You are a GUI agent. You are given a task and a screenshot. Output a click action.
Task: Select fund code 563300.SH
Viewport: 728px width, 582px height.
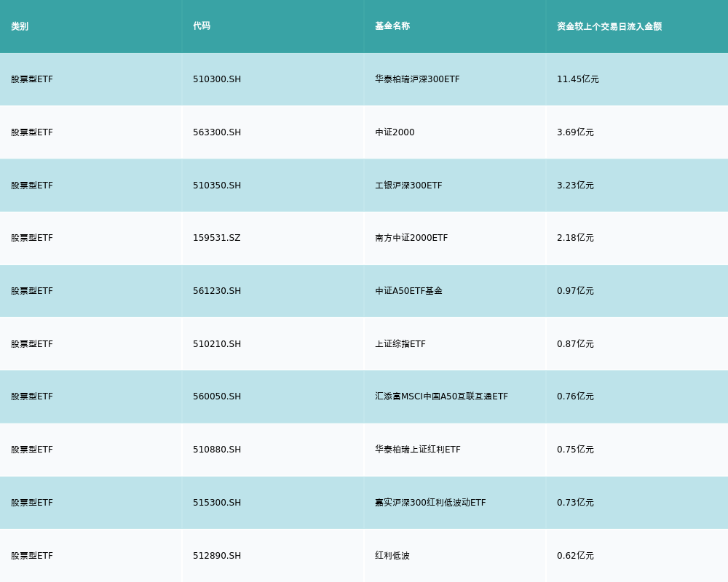tap(217, 132)
